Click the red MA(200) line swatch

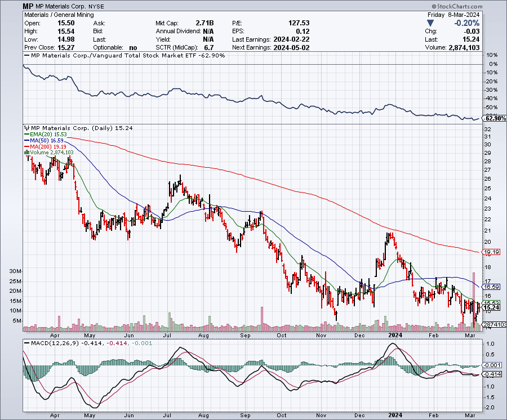pos(26,146)
